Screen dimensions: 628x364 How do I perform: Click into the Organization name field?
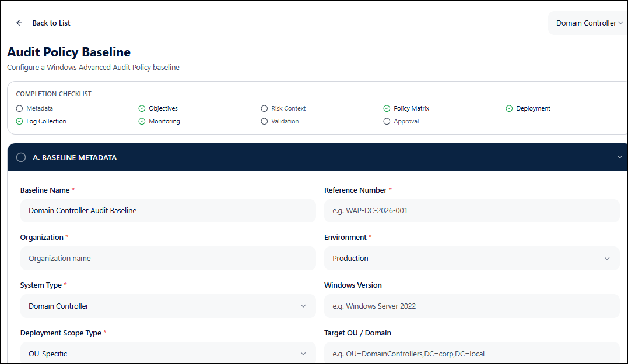click(x=168, y=259)
